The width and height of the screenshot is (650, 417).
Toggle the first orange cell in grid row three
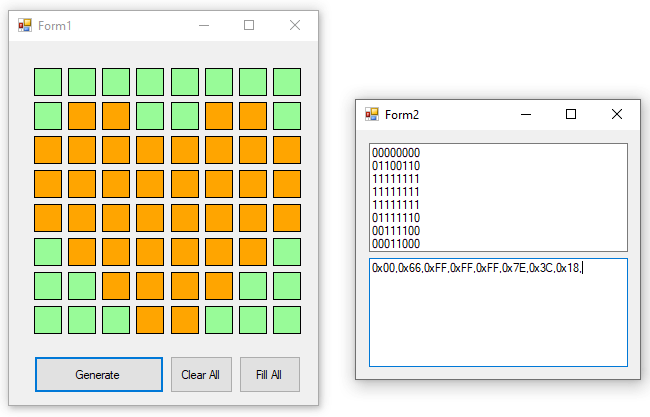coord(48,150)
